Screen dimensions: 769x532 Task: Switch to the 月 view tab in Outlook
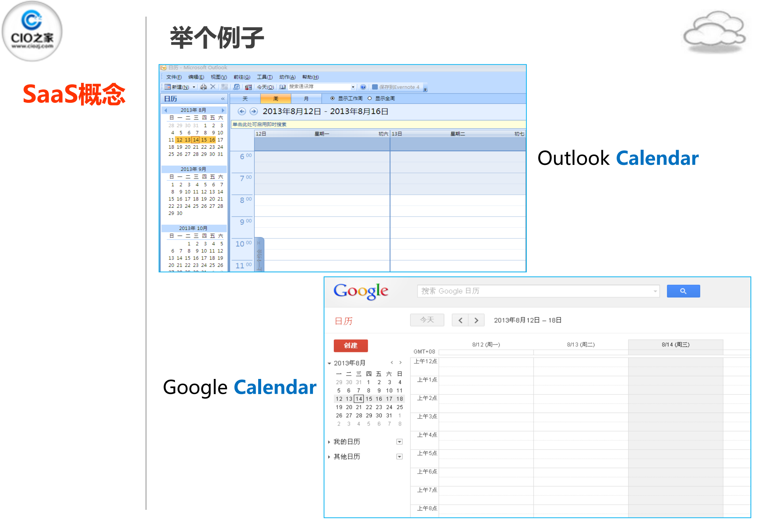click(x=306, y=98)
